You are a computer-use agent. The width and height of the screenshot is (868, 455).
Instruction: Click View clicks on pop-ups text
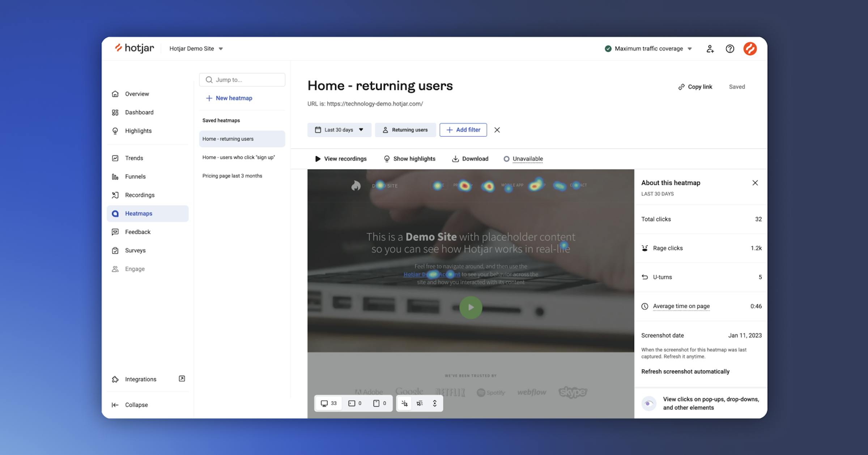coord(711,403)
